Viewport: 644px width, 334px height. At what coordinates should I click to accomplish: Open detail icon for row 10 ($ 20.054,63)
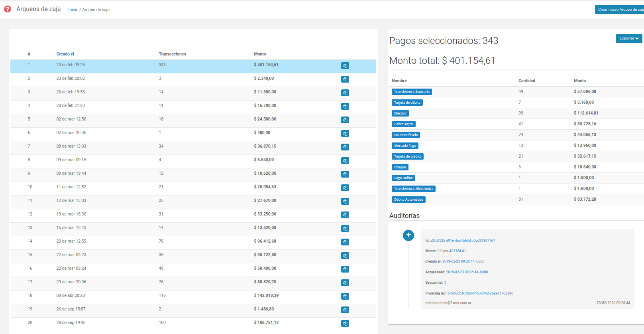[345, 188]
